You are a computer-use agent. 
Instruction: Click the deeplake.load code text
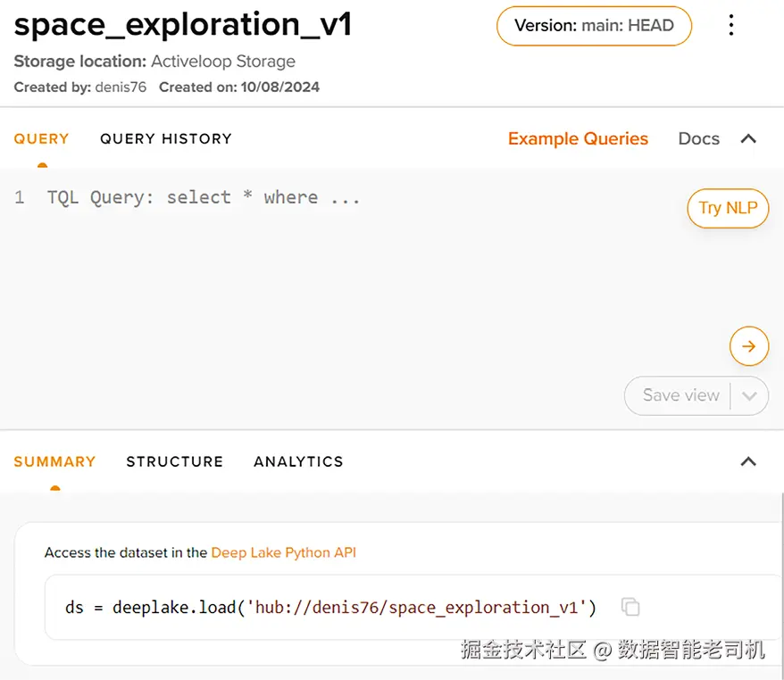coord(330,607)
